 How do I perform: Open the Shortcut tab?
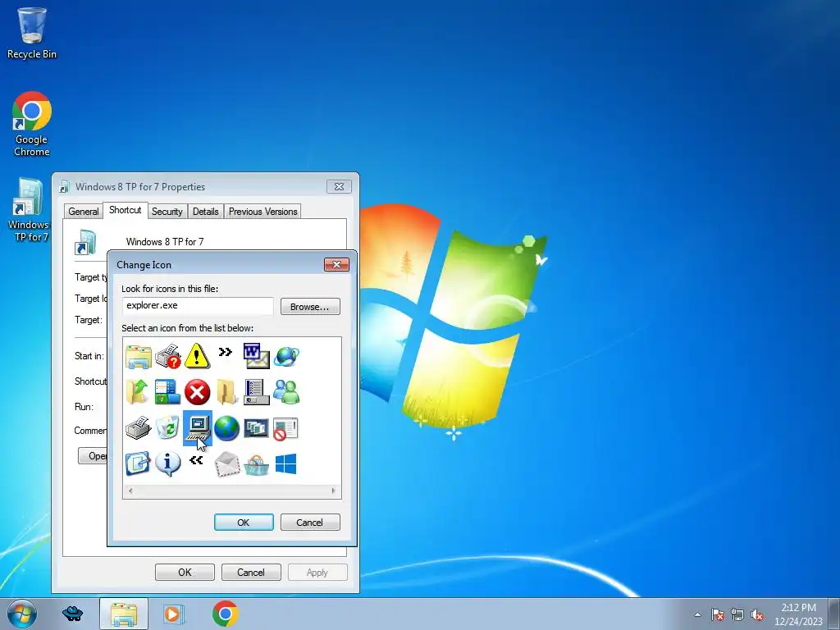click(x=126, y=210)
